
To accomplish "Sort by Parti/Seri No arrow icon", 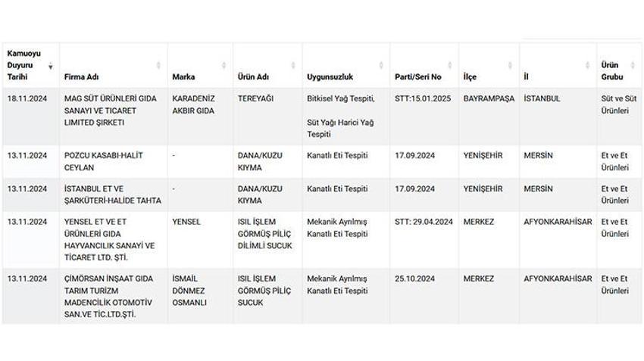I will (450, 65).
